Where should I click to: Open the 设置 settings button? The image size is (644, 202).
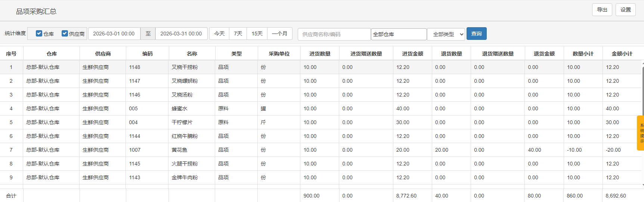625,10
